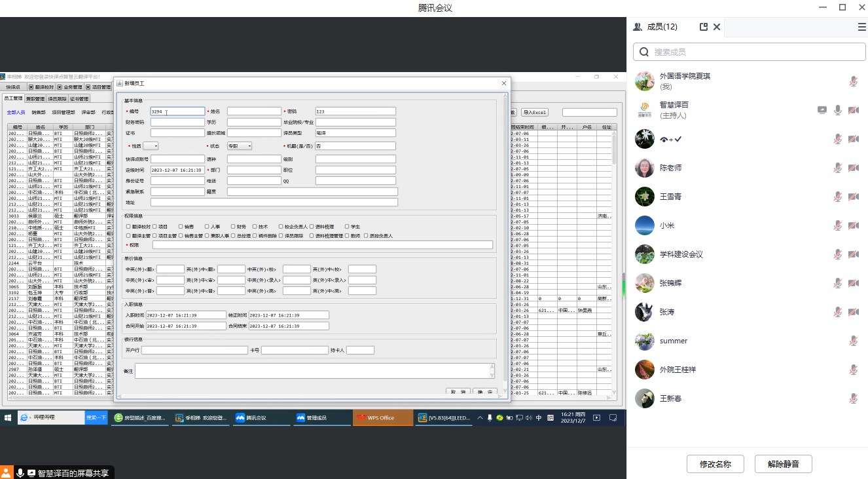Open WPS Office from the taskbar
Viewport: 868px width, 479px height.
383,417
